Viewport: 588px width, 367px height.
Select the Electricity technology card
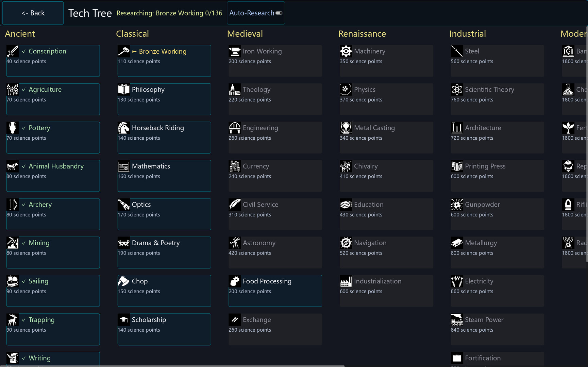(x=497, y=291)
